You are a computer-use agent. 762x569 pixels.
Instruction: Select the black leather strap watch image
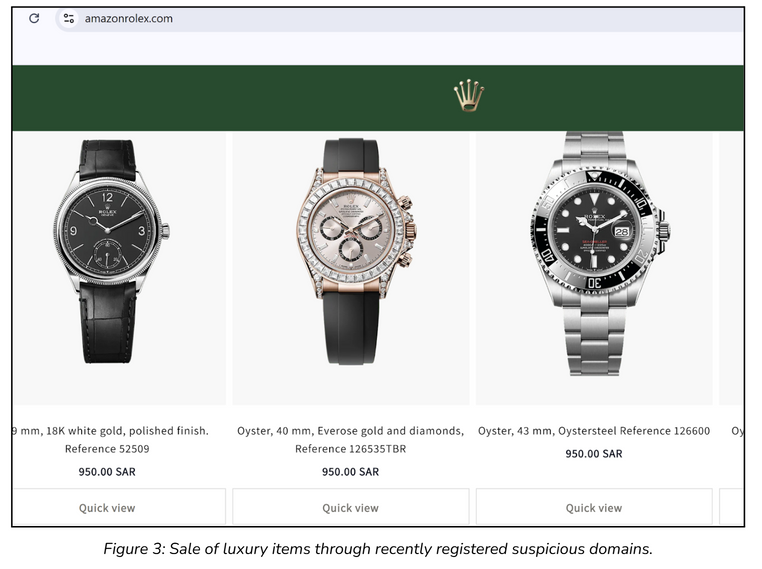(x=111, y=251)
